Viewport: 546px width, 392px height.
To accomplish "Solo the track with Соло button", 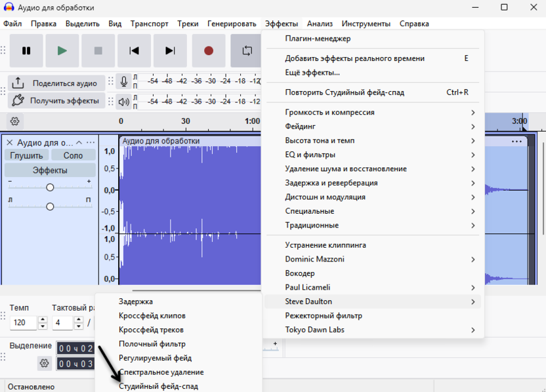I will (73, 155).
